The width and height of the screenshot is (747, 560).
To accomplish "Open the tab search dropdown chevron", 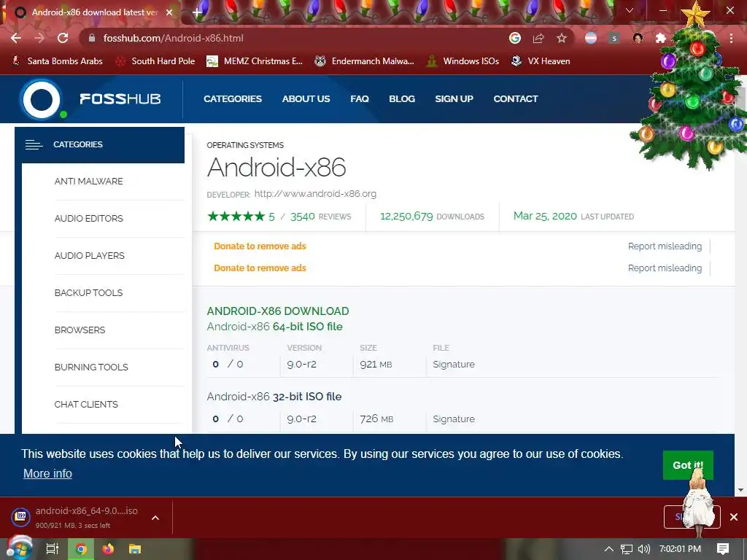I will coord(630,10).
